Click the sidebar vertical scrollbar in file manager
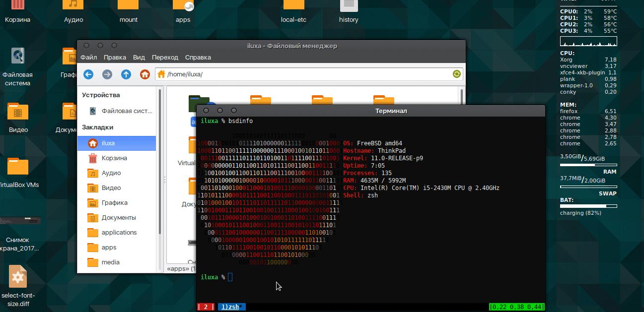This screenshot has width=644, height=312. (160, 161)
